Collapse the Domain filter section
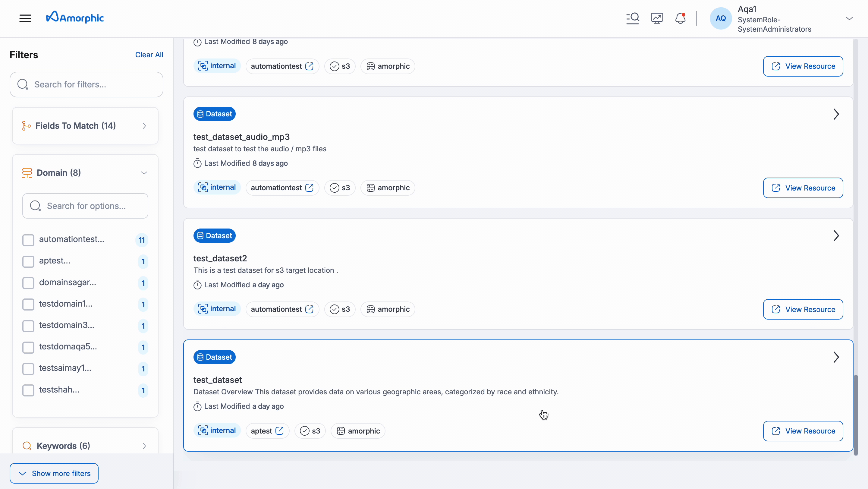 (144, 173)
